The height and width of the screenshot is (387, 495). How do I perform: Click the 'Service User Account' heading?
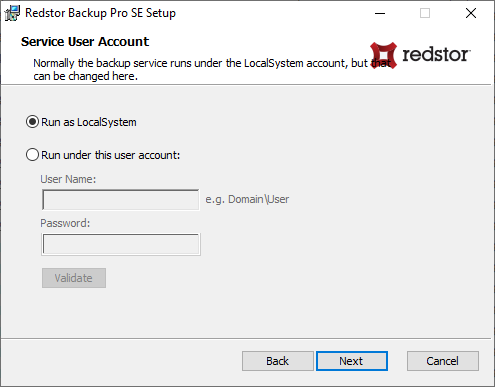pos(85,42)
